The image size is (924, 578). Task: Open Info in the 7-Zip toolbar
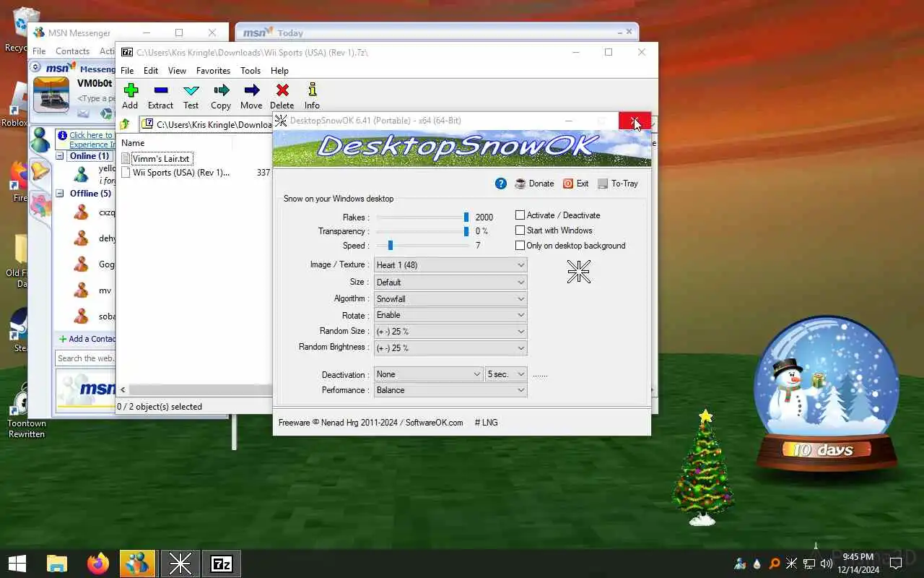312,95
